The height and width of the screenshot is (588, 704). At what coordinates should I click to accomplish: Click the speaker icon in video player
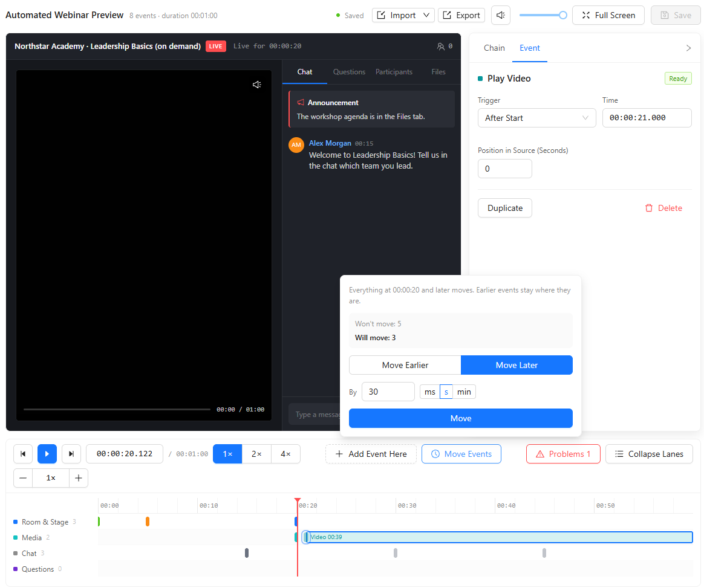pyautogui.click(x=257, y=85)
